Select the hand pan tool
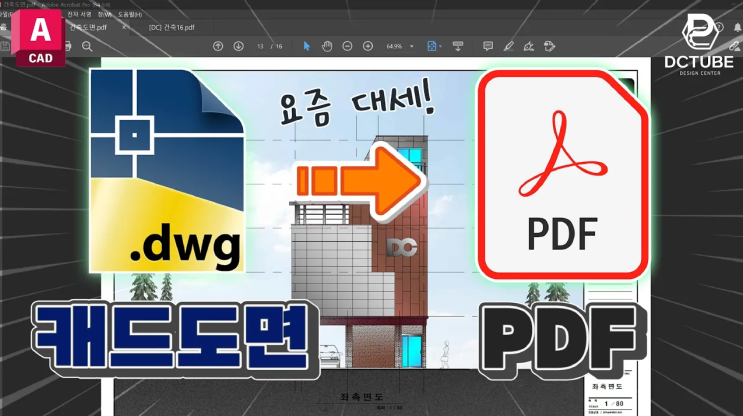 [327, 46]
